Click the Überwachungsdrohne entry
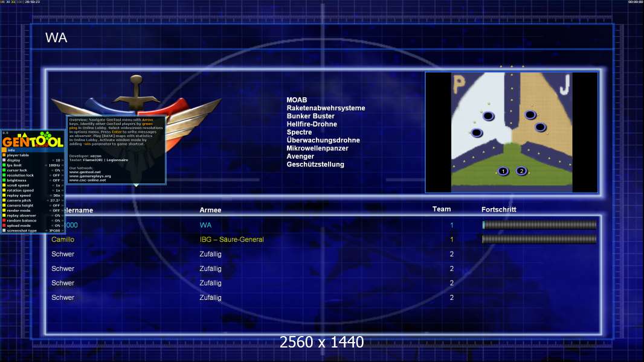Screen dimensions: 644x362 point(323,140)
